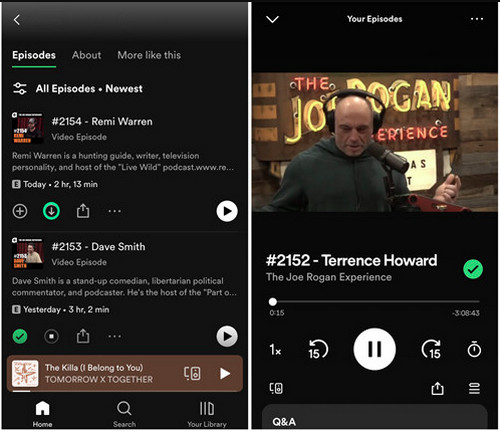500x432 pixels.
Task: Share the now playing episode
Action: click(x=437, y=388)
